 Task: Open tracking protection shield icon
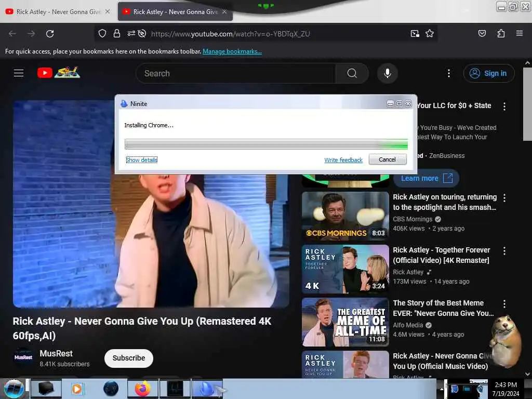[x=102, y=33]
